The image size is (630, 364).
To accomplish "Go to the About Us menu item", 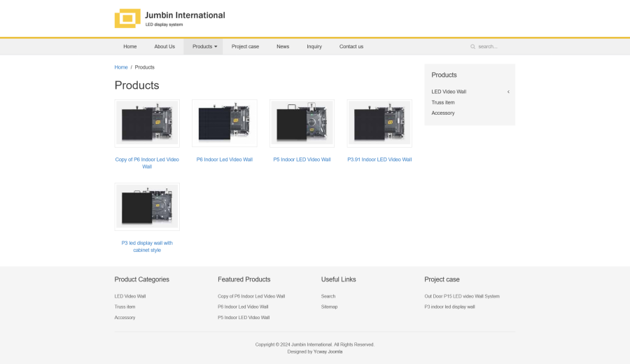I will point(164,47).
